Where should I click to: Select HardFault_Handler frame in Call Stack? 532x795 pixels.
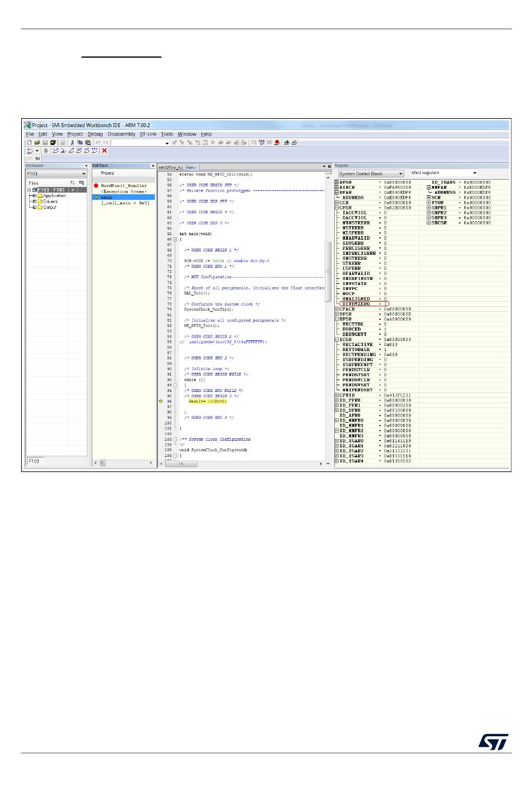(x=123, y=185)
